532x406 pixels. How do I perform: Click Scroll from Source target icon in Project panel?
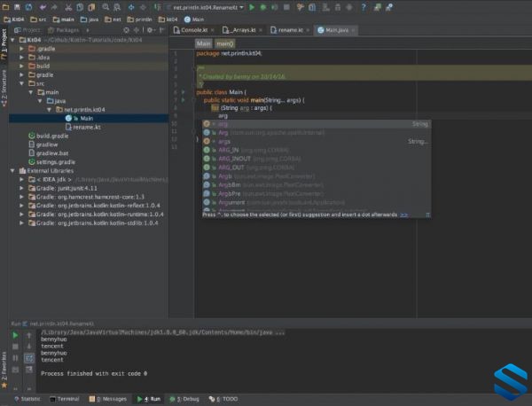click(126, 30)
